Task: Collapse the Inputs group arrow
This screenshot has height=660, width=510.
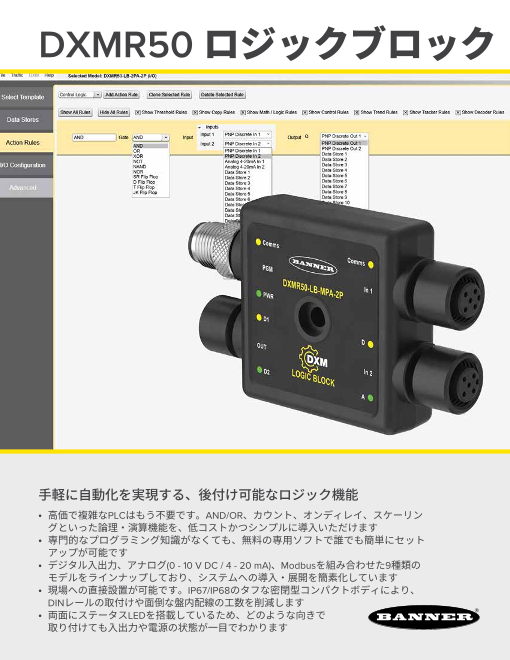Action: (199, 127)
